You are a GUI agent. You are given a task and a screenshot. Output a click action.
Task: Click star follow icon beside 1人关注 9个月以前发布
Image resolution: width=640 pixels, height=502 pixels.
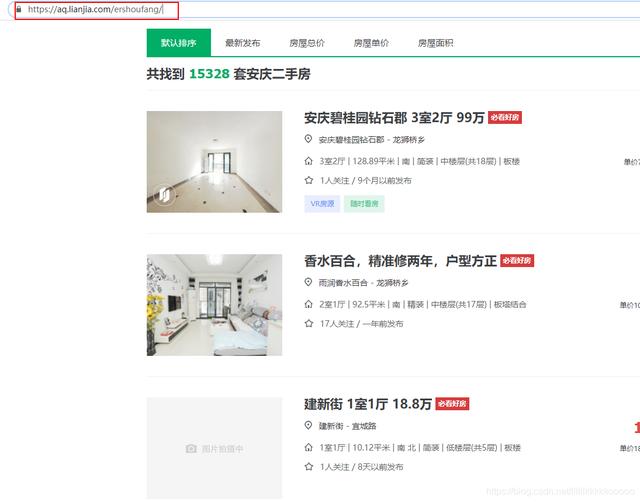(x=309, y=180)
